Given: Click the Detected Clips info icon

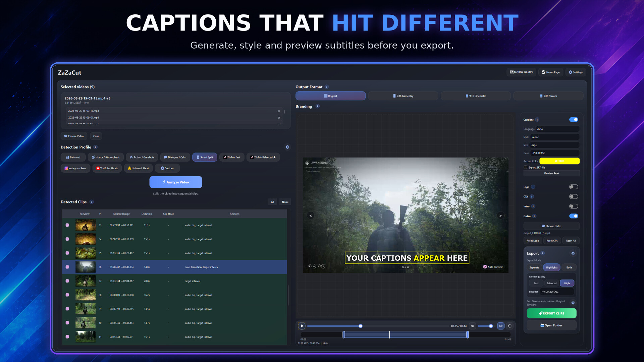Looking at the screenshot, I should [92, 202].
